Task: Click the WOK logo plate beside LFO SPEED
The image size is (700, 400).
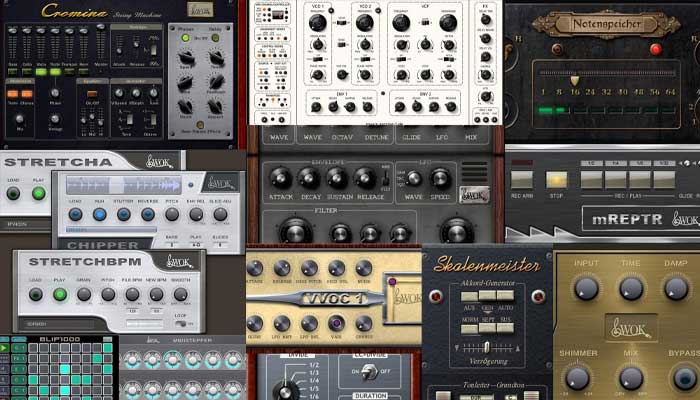Action: (474, 195)
